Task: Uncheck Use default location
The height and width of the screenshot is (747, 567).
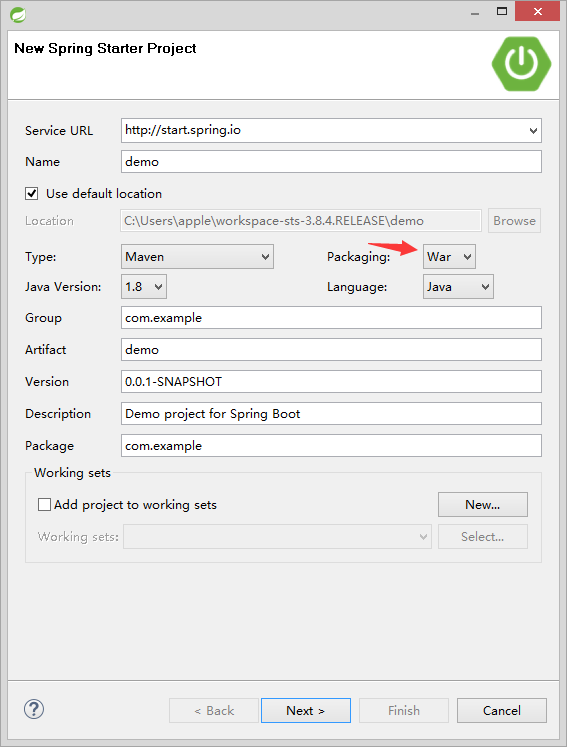Action: tap(32, 193)
